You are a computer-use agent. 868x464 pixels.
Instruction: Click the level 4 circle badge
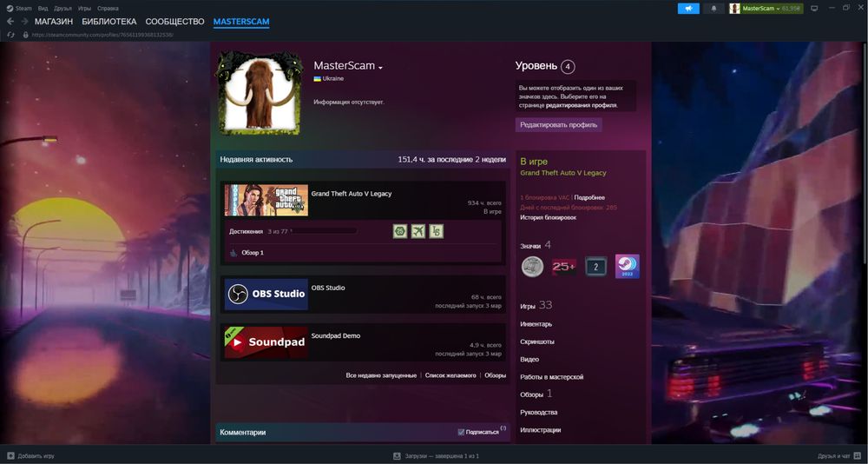pyautogui.click(x=568, y=67)
